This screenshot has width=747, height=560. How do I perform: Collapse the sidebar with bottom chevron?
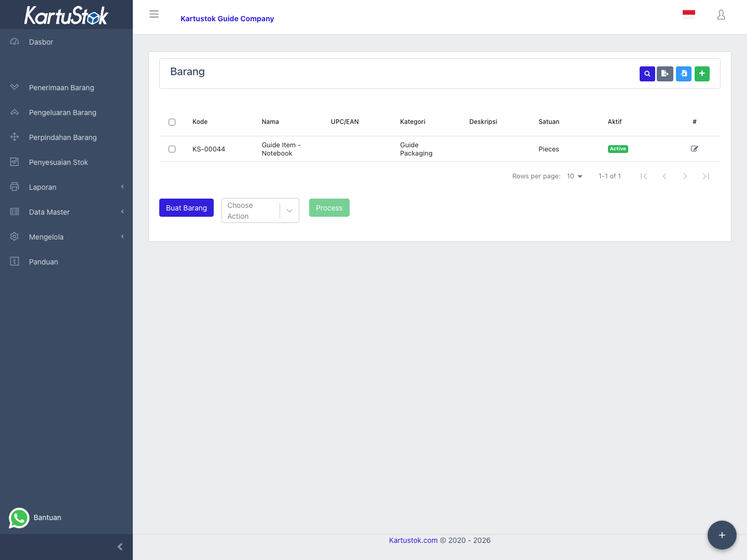(120, 547)
